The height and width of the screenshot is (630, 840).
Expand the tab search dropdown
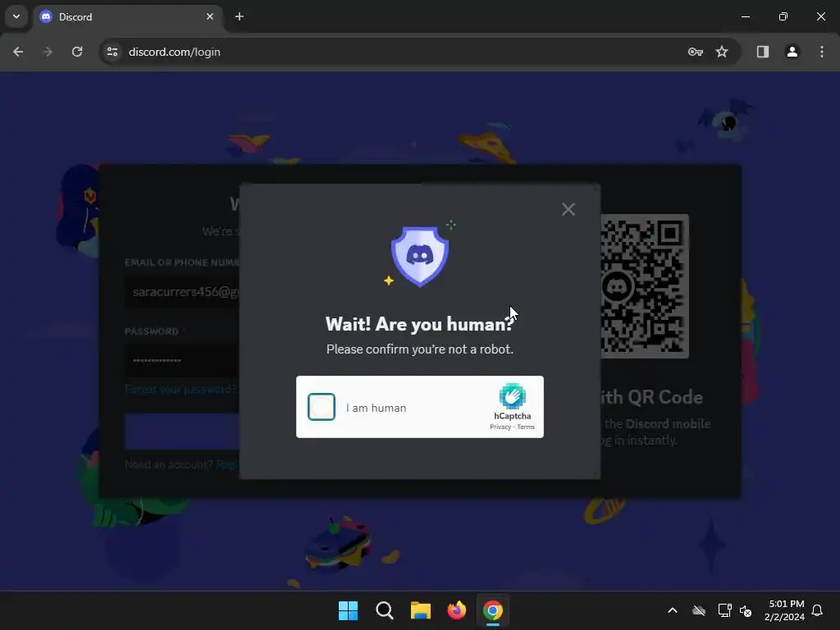[x=16, y=16]
